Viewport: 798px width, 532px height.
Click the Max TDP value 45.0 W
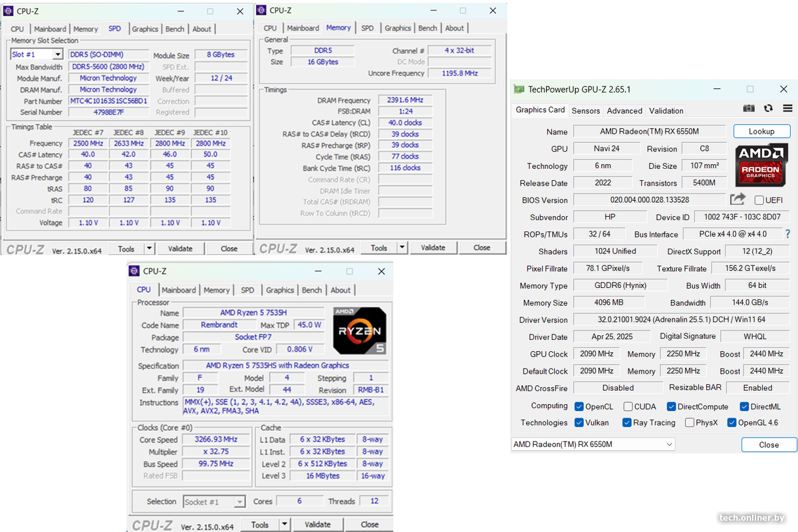point(309,325)
